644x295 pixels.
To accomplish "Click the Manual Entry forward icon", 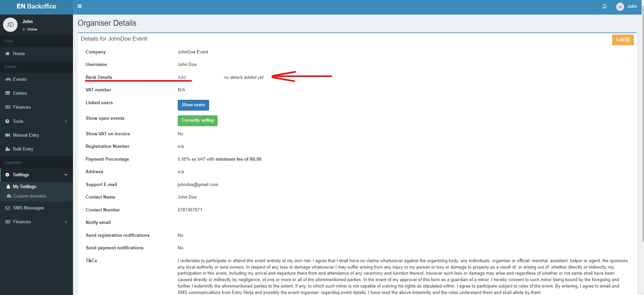I will pyautogui.click(x=7, y=135).
